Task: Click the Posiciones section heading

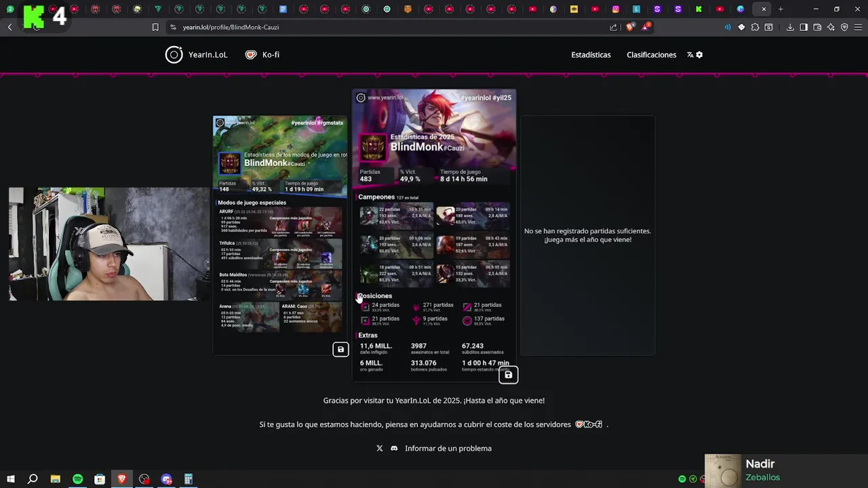Action: 375,296
